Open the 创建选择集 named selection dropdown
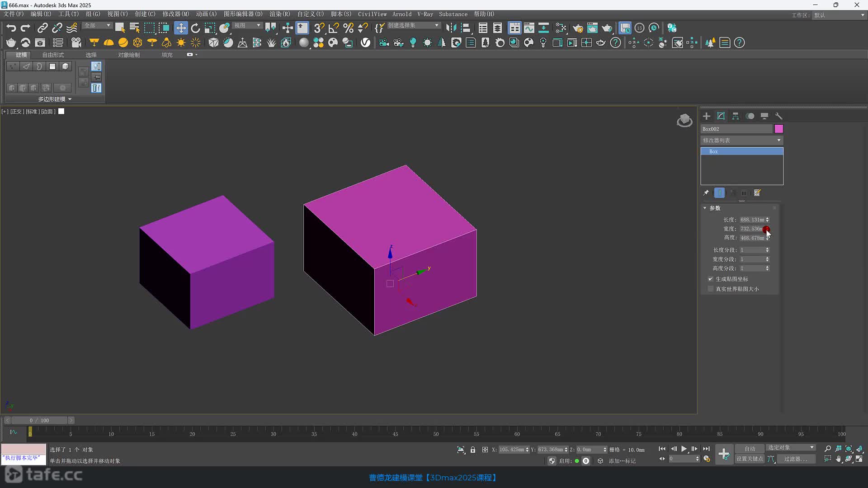 click(x=414, y=26)
